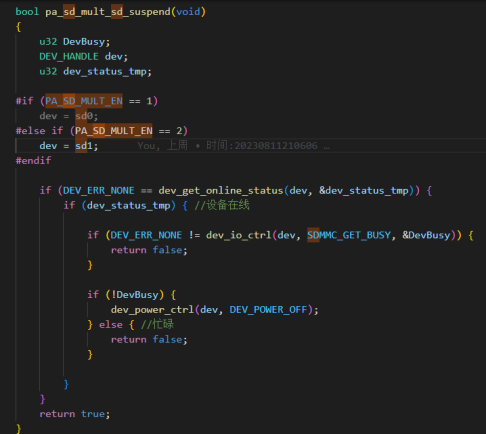Click the DEV_HANDLE type name
486x434 pixels.
[69, 57]
